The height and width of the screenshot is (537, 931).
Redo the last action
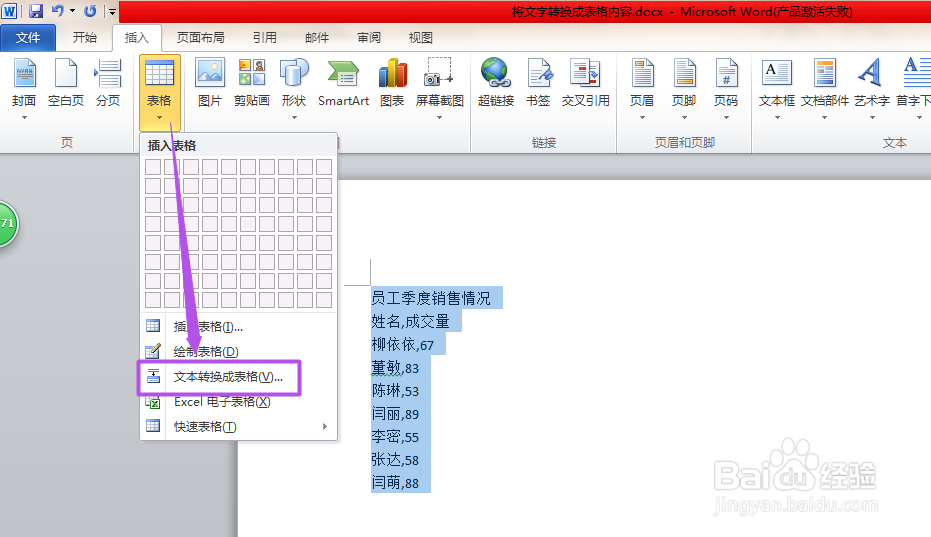pos(90,11)
